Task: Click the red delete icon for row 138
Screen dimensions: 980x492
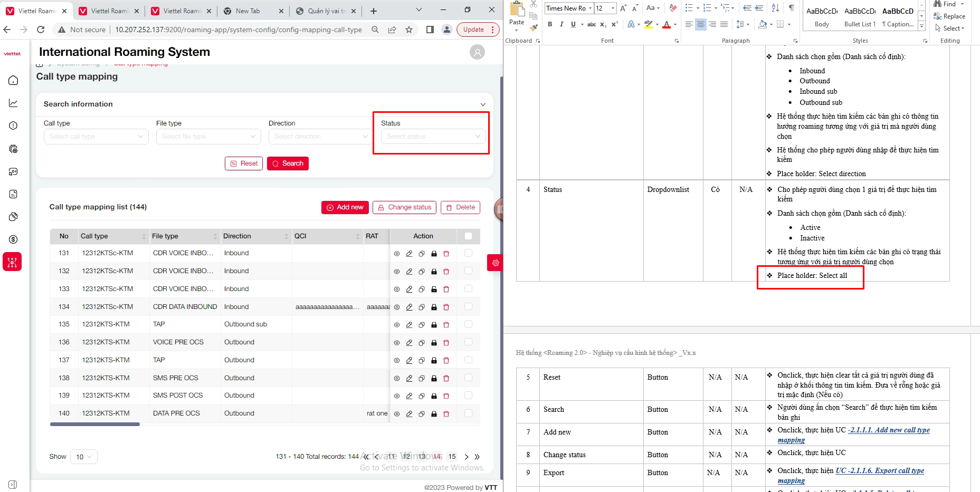Action: coord(446,378)
